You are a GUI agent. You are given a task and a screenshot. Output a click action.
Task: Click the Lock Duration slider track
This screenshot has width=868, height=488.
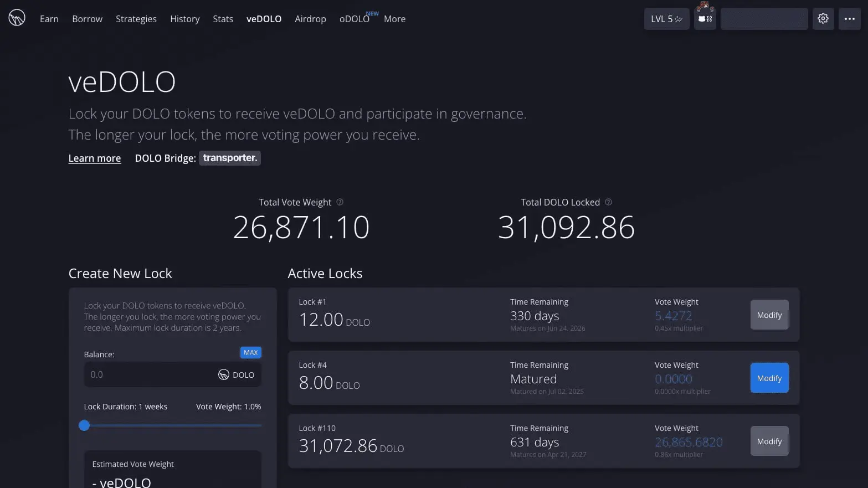click(173, 425)
